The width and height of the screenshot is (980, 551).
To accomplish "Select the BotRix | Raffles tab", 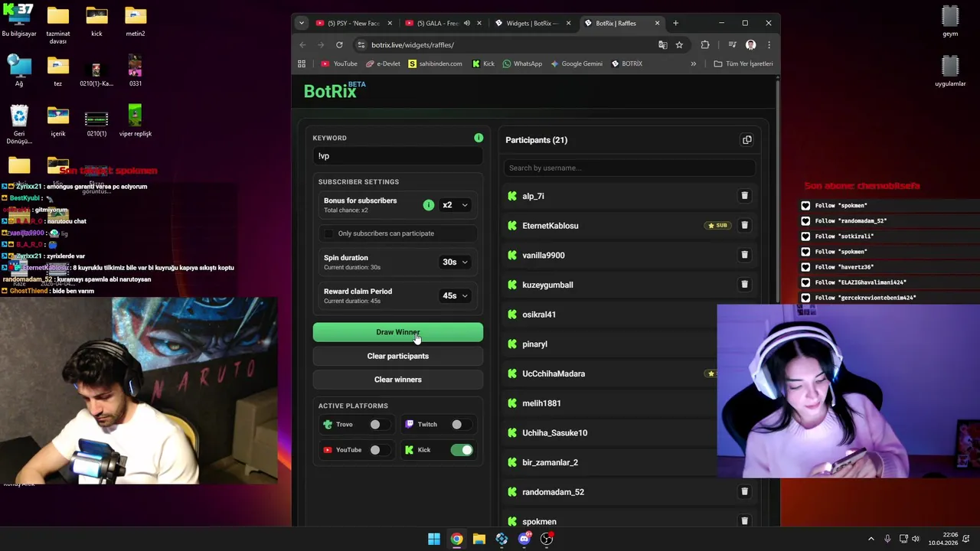I will click(622, 23).
